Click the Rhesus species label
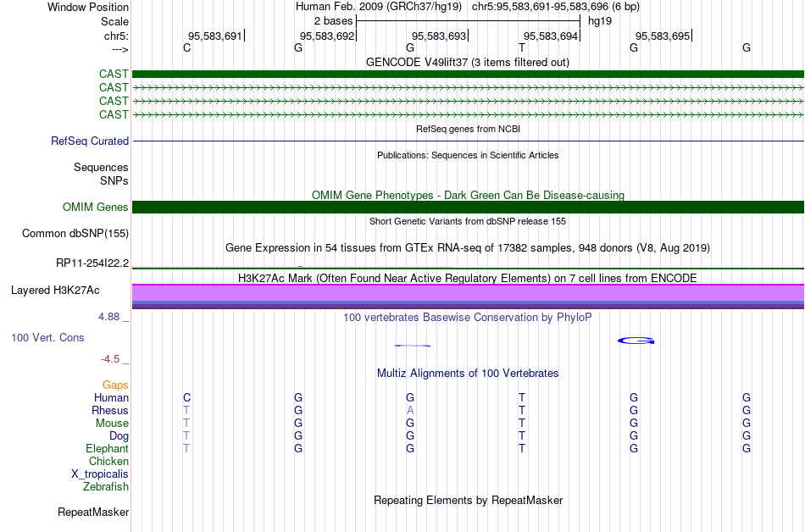 110,410
